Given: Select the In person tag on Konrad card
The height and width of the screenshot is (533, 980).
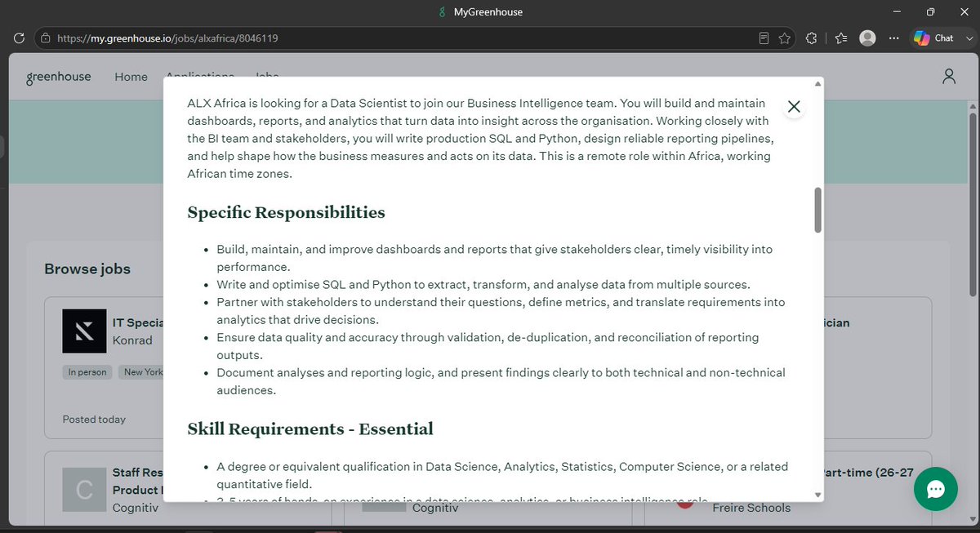Looking at the screenshot, I should (x=87, y=372).
